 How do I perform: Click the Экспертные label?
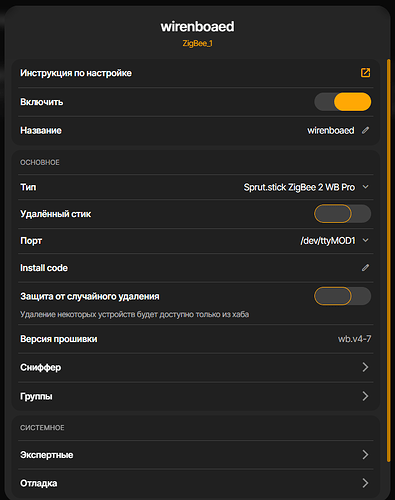tap(47, 455)
